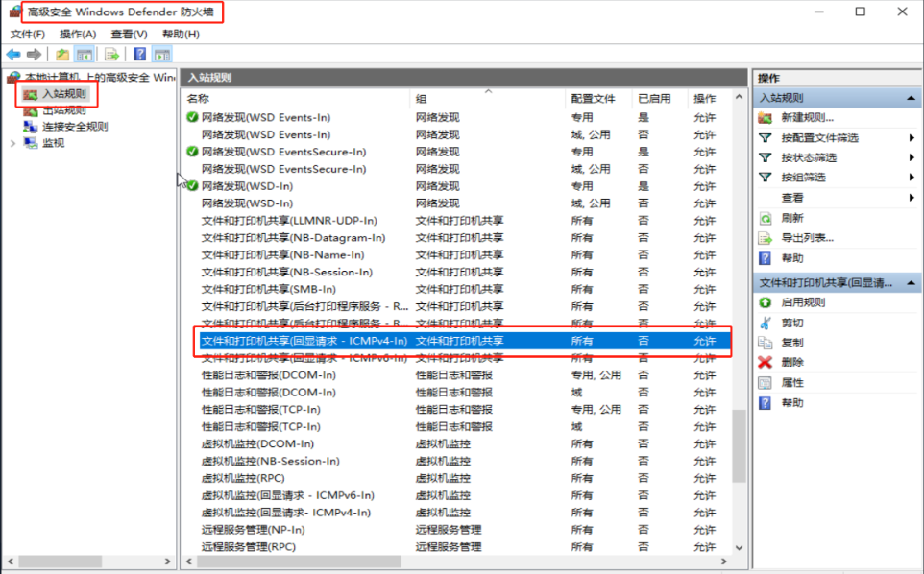Click green check icon of 网络发现(WSD EventsSecure-In) 专用
The height and width of the screenshot is (574, 924).
192,152
